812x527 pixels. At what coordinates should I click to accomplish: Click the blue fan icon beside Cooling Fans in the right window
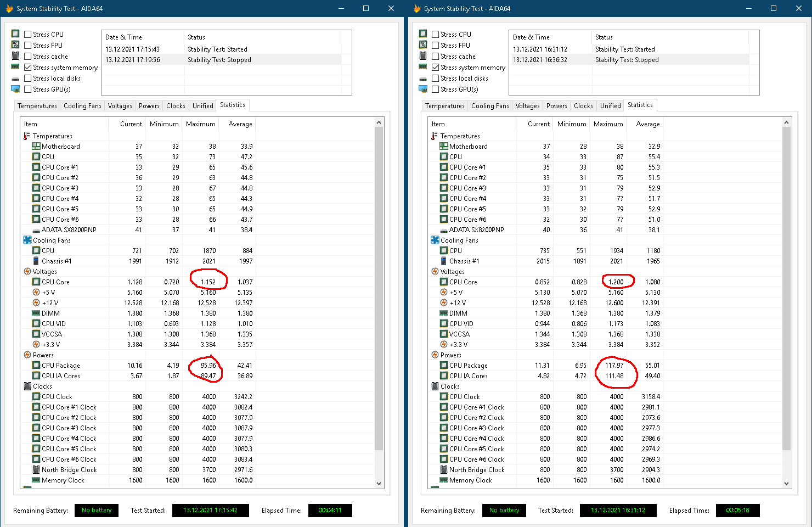pyautogui.click(x=435, y=240)
